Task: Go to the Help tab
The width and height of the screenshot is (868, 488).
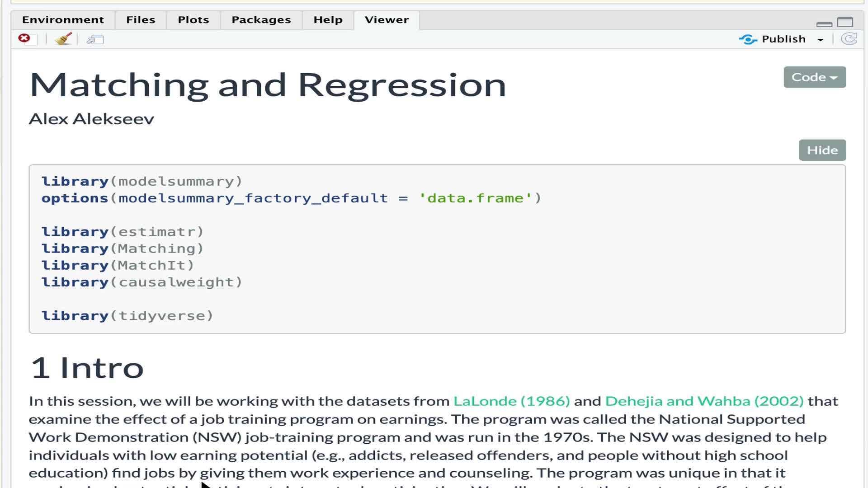Action: (x=328, y=20)
